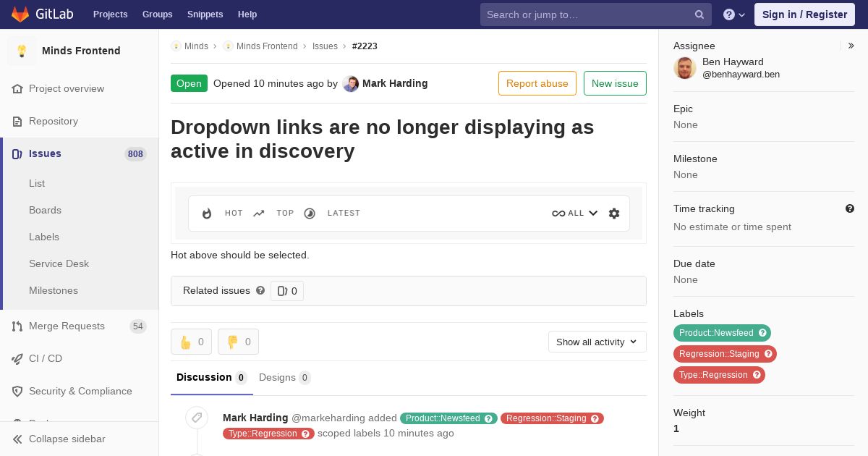Open the Groups menu
The width and height of the screenshot is (868, 456).
click(x=158, y=14)
